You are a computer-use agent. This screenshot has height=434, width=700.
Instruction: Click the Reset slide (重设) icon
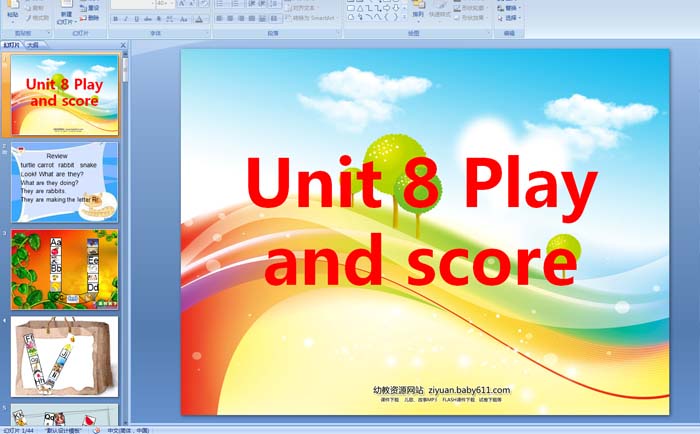[x=83, y=8]
